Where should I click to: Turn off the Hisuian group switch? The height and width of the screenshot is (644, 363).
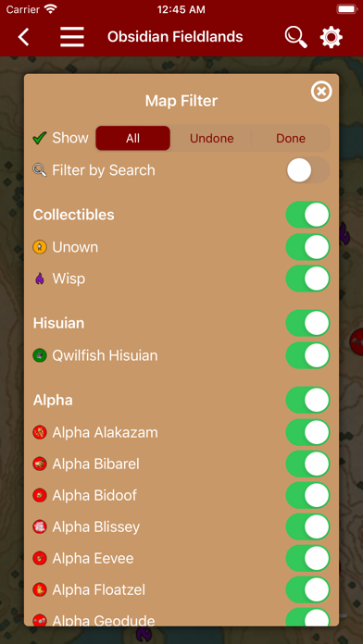point(308,323)
